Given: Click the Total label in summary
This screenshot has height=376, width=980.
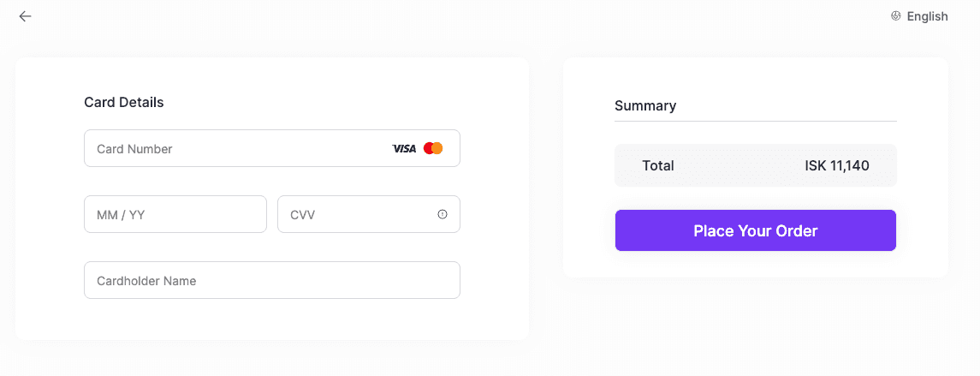Looking at the screenshot, I should (658, 166).
